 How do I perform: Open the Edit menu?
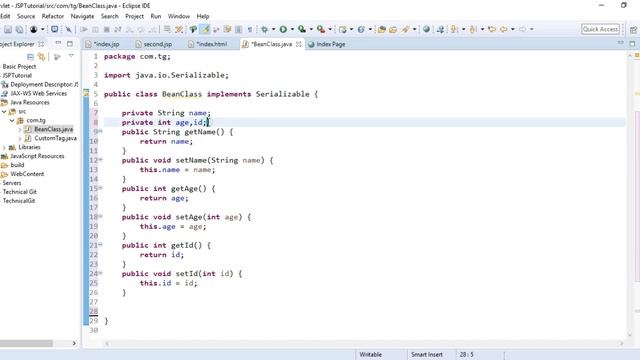coord(5,16)
